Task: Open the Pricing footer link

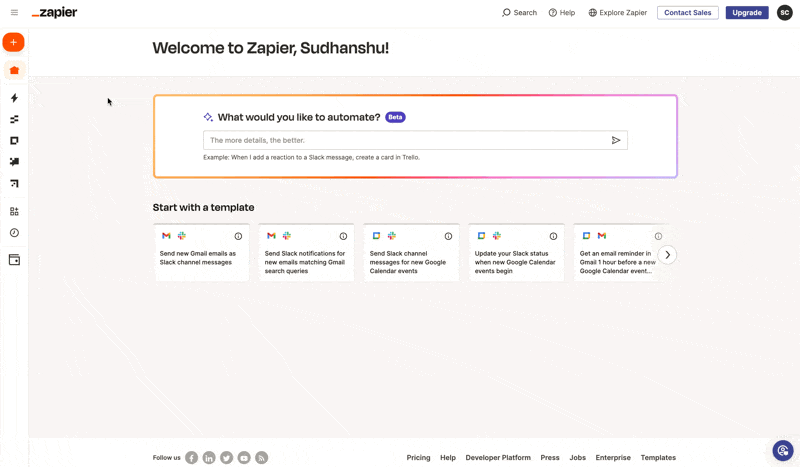Action: [x=418, y=458]
